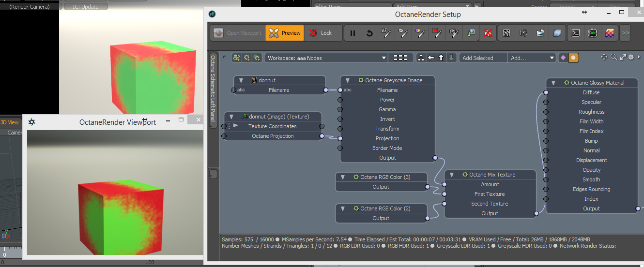Viewport: 644px width, 267px height.
Task: Pause the Octane render
Action: pyautogui.click(x=353, y=33)
